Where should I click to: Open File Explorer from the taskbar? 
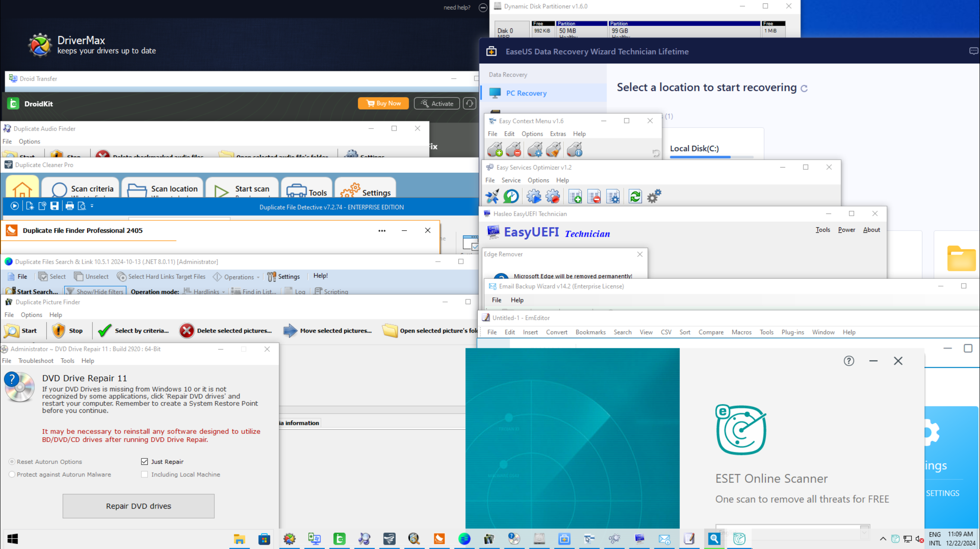(239, 539)
